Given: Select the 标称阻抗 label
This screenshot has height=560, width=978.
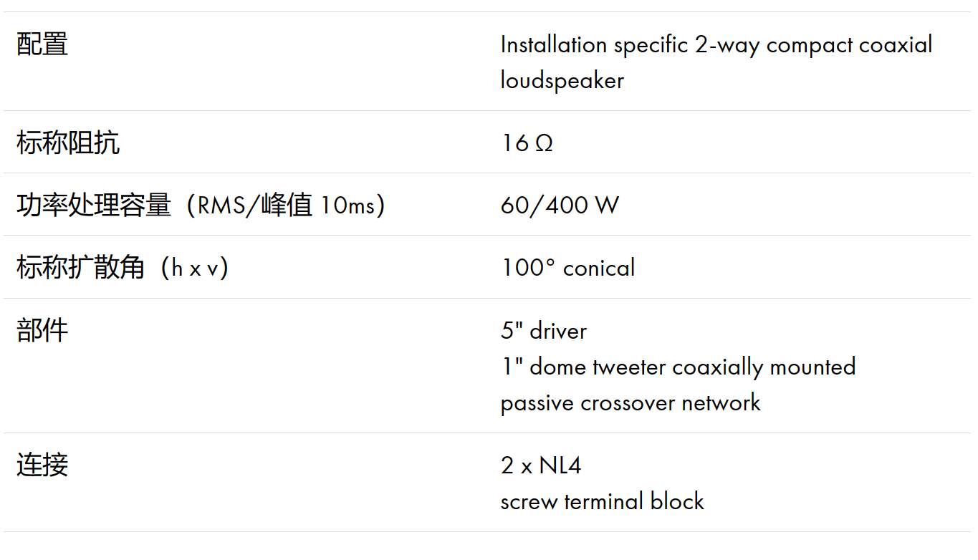Looking at the screenshot, I should coord(68,143).
